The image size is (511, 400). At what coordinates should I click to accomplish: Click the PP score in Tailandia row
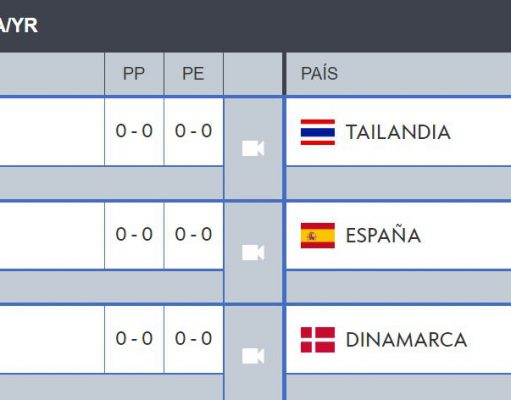(134, 131)
